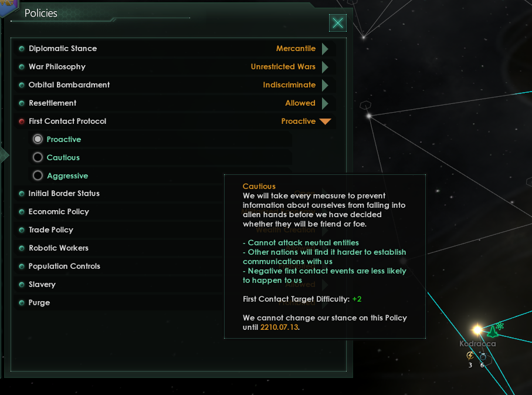This screenshot has width=532, height=395.
Task: Click the empire flag emblem at top-left
Action: 8,6
